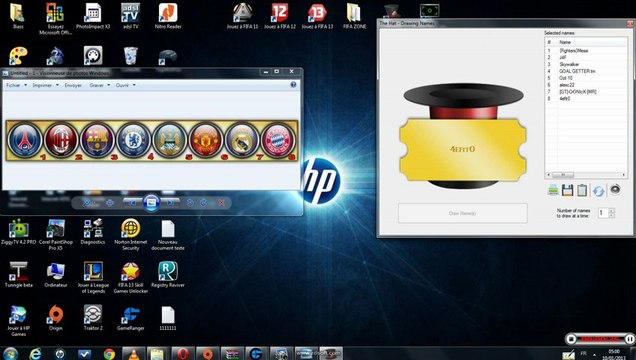Click the Origin desktop icon
Viewport: 636px width, 360px height.
56,318
